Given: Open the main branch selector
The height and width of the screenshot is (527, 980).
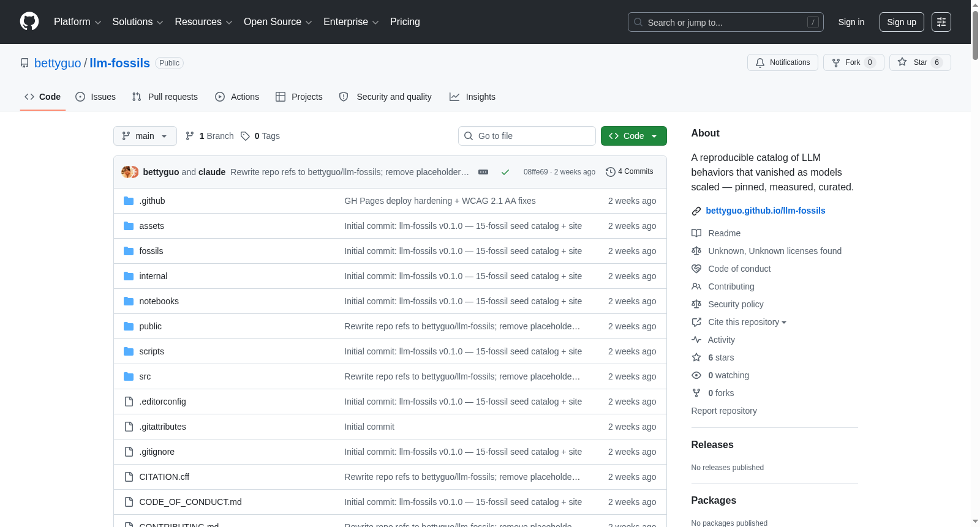Looking at the screenshot, I should pyautogui.click(x=145, y=136).
